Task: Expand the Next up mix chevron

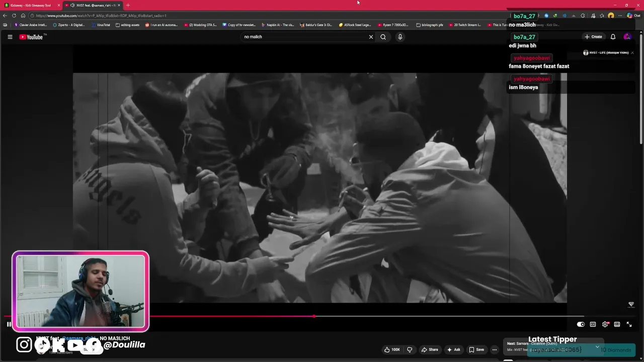Action: point(597,346)
